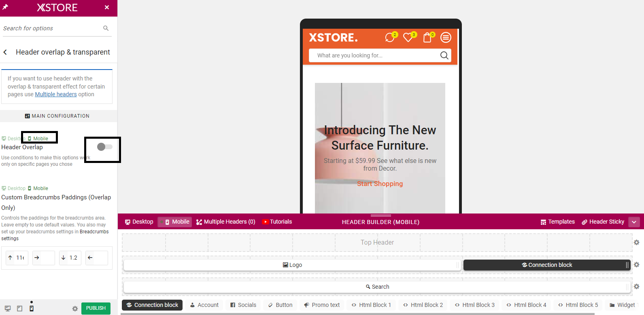Toggle the Header Overlap switch
Viewport: 644px width, 315px height.
point(105,147)
